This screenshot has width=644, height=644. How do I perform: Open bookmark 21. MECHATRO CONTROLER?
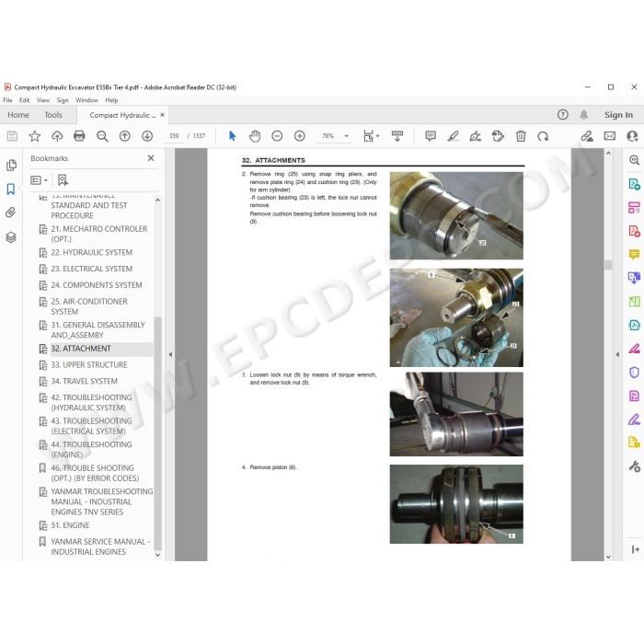click(99, 234)
